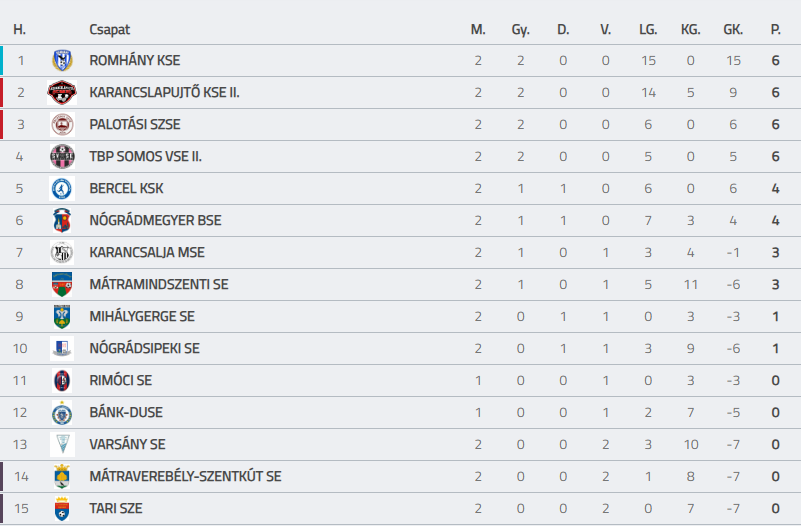Open the Tari SZE team badge
The width and height of the screenshot is (801, 526).
(62, 509)
